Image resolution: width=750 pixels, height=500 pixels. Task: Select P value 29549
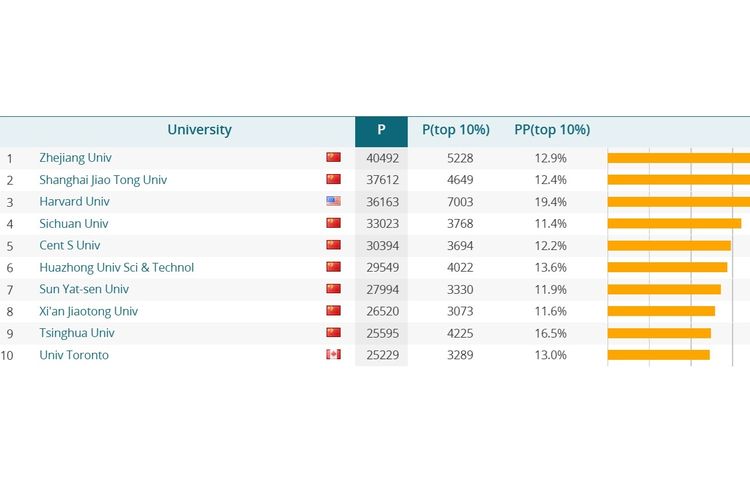click(383, 267)
